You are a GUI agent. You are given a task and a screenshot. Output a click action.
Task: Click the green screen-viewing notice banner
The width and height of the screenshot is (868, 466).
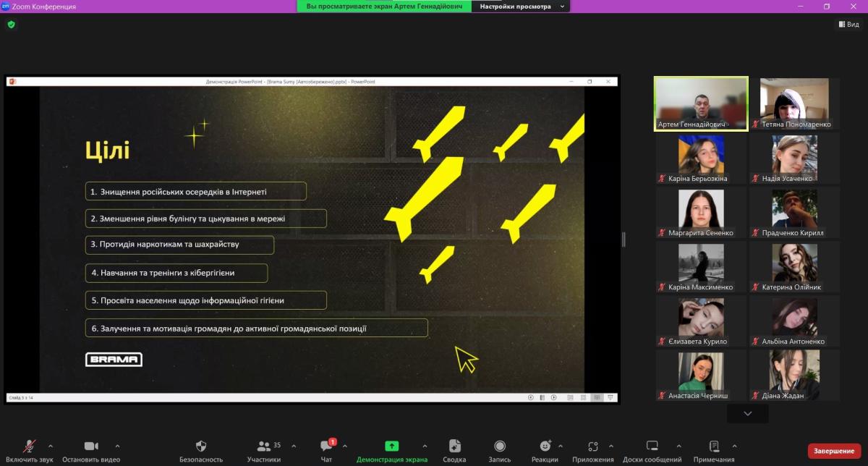[x=384, y=7]
